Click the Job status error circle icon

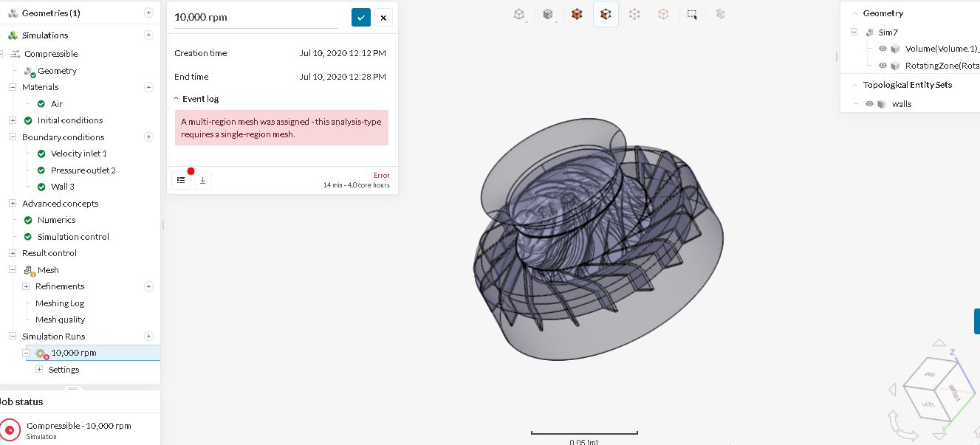pos(10,430)
